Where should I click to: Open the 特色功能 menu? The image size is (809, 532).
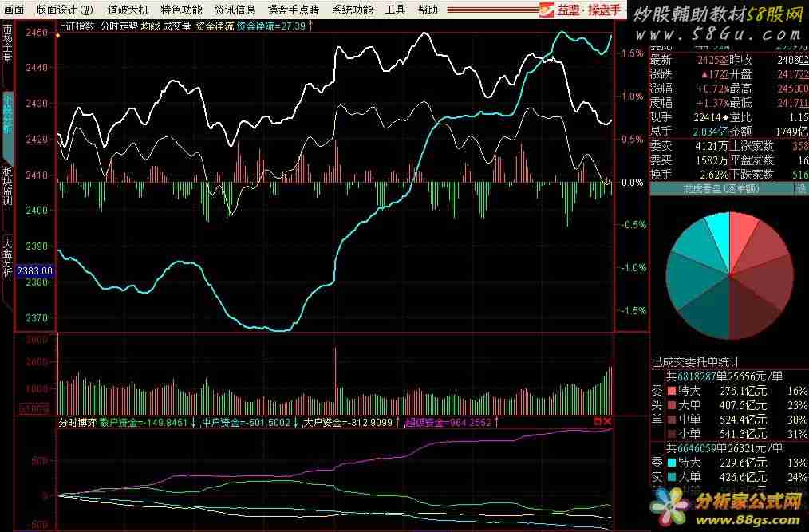[182, 10]
